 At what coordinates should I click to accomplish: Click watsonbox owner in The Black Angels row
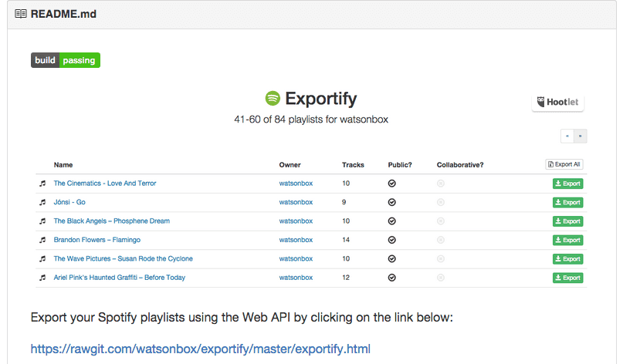point(296,221)
